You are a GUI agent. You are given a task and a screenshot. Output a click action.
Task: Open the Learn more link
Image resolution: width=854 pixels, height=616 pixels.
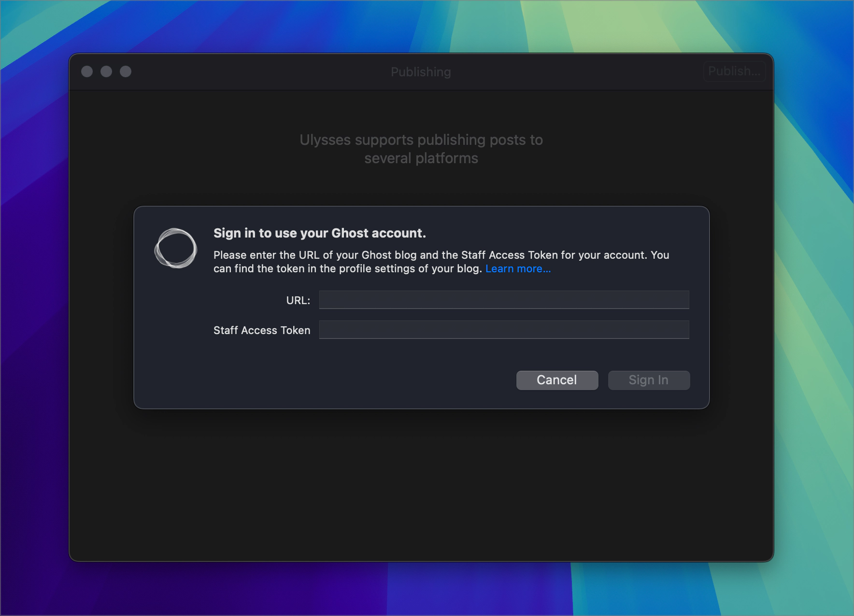[518, 269]
